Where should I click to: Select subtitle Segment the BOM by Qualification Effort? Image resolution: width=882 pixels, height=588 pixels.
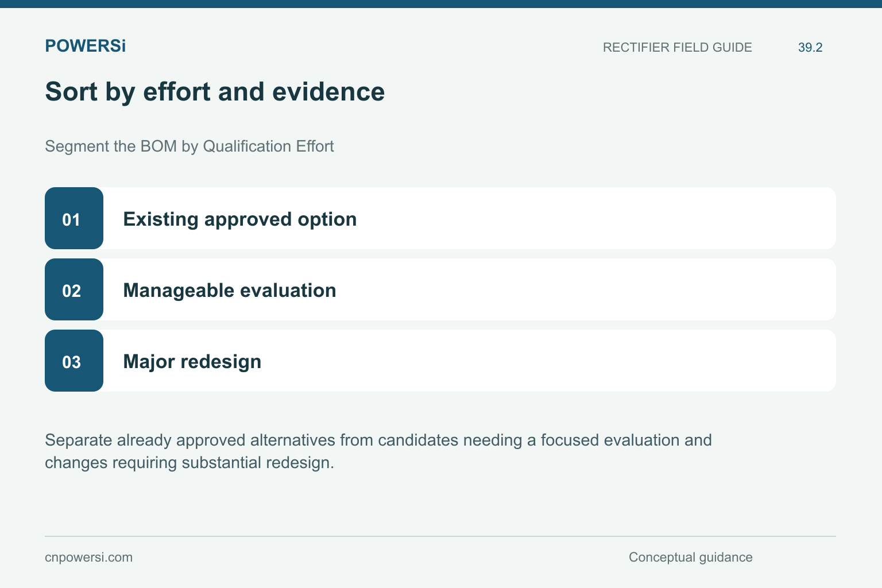click(189, 146)
